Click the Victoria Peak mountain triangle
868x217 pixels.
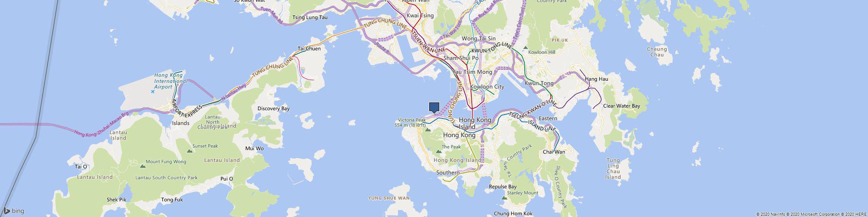pos(428,129)
